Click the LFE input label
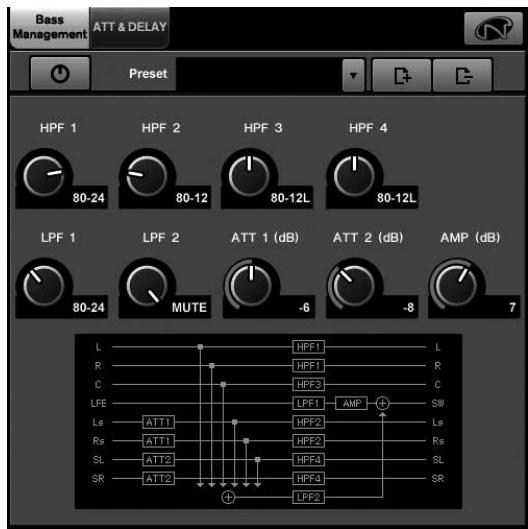This screenshot has width=528, height=529. pos(99,403)
